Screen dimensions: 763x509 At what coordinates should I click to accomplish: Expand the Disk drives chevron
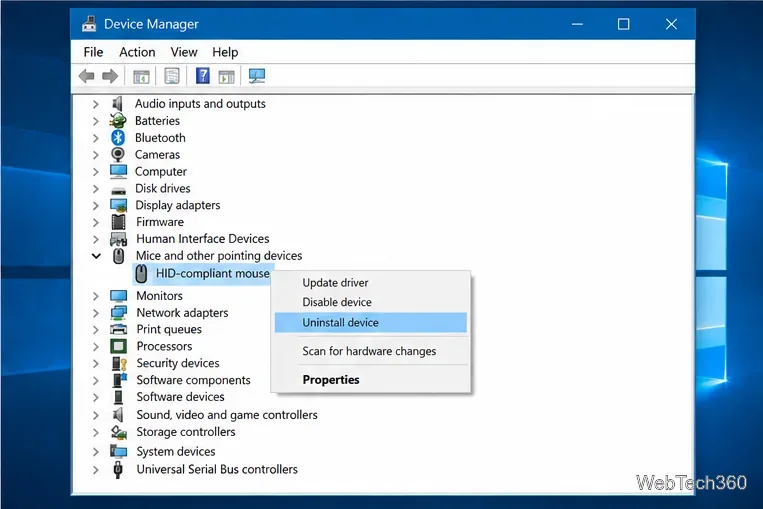coord(96,189)
